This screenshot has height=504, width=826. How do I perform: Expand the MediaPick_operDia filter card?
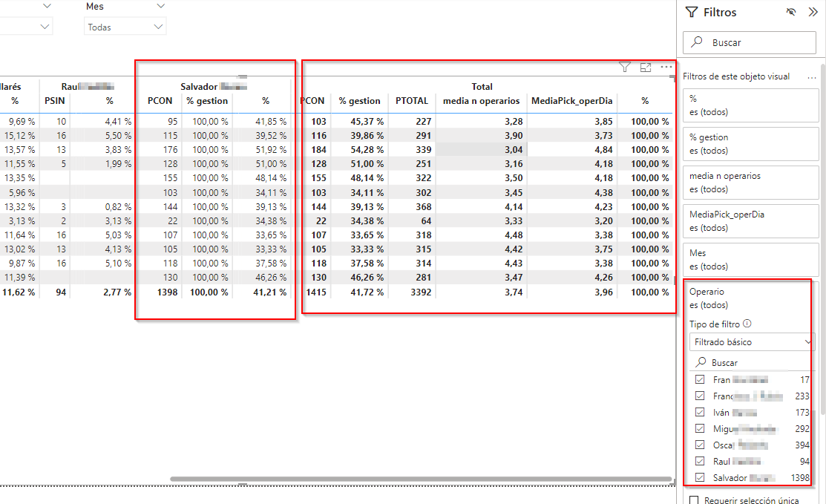pos(750,220)
